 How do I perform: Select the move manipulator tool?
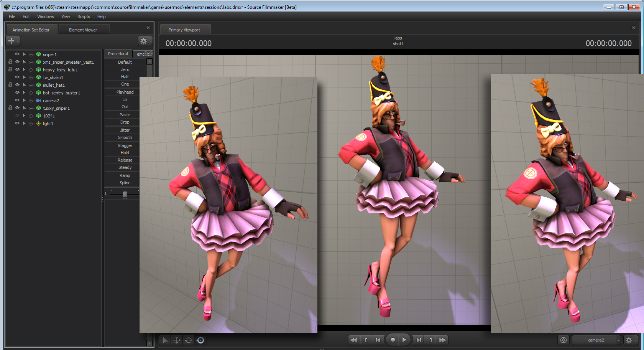pos(177,340)
